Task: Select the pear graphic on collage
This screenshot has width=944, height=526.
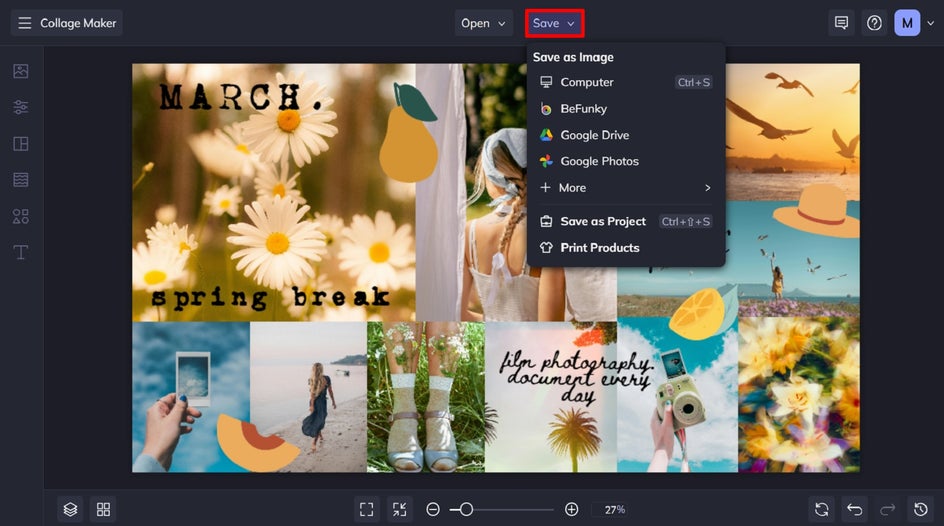Action: click(408, 134)
